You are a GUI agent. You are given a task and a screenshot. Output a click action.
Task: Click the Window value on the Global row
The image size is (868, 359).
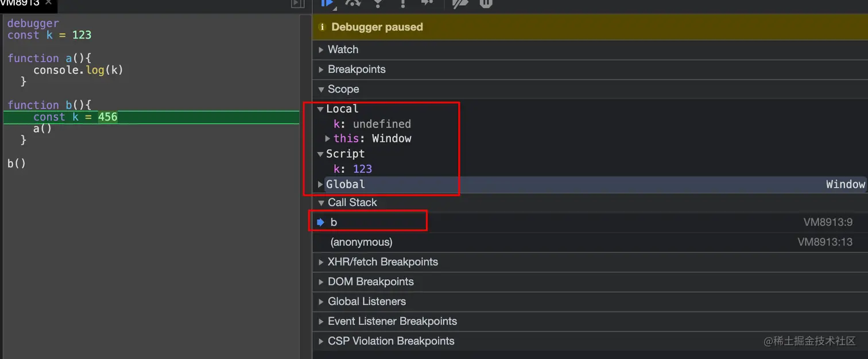coord(845,184)
